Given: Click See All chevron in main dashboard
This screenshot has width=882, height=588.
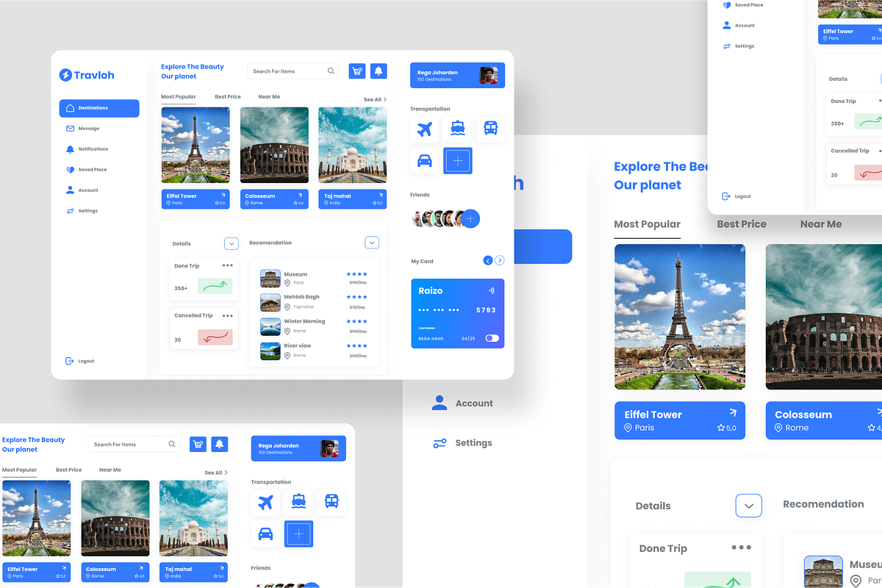Looking at the screenshot, I should [384, 99].
